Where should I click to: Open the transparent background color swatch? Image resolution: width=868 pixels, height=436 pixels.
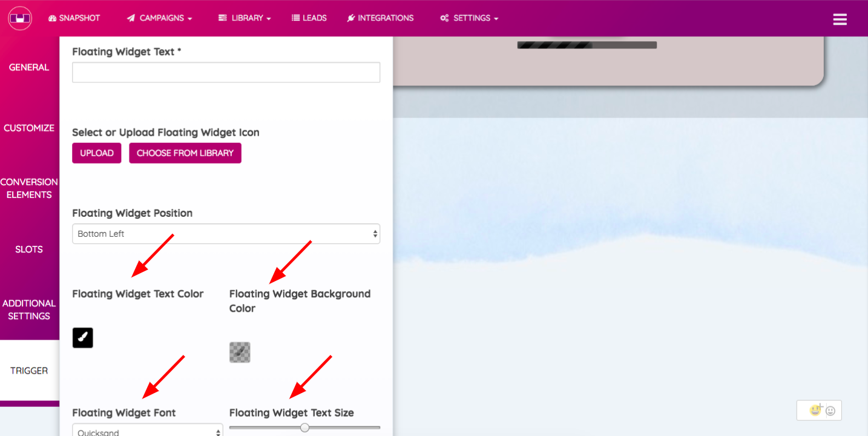[240, 352]
